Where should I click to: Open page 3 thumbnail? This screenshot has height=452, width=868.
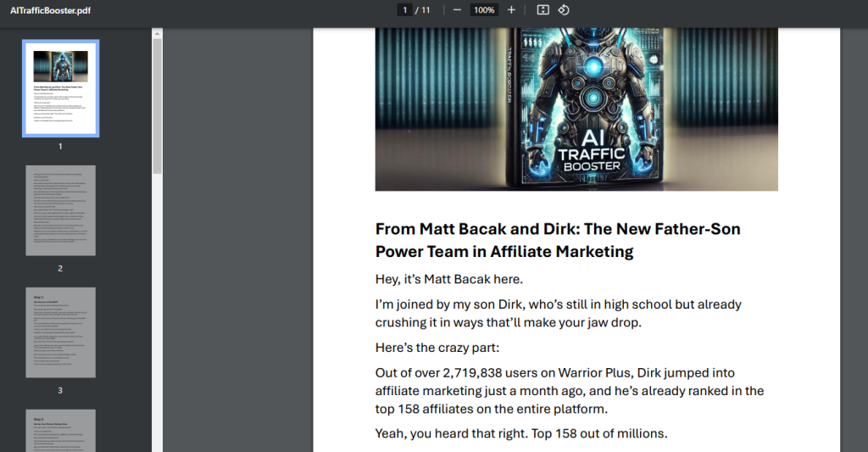pos(60,332)
